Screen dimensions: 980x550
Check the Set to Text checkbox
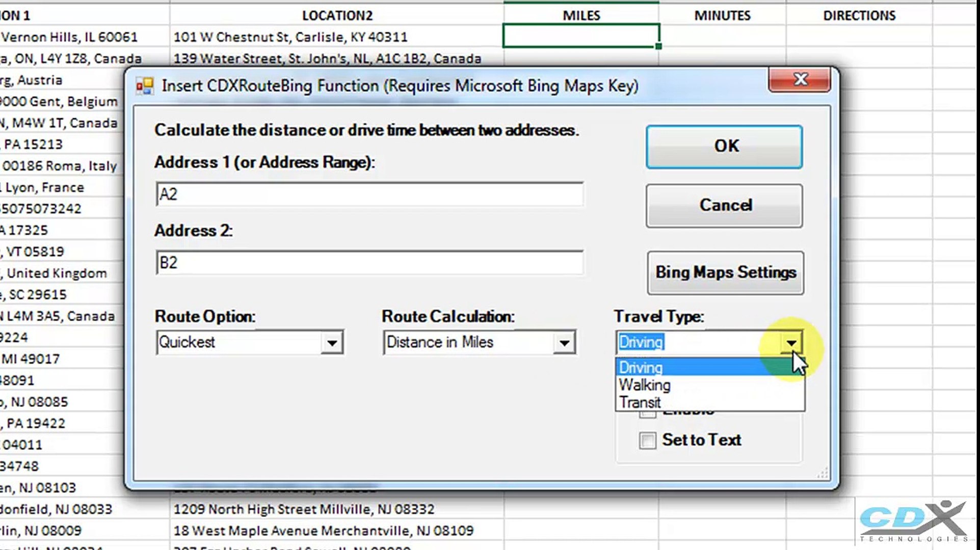647,441
